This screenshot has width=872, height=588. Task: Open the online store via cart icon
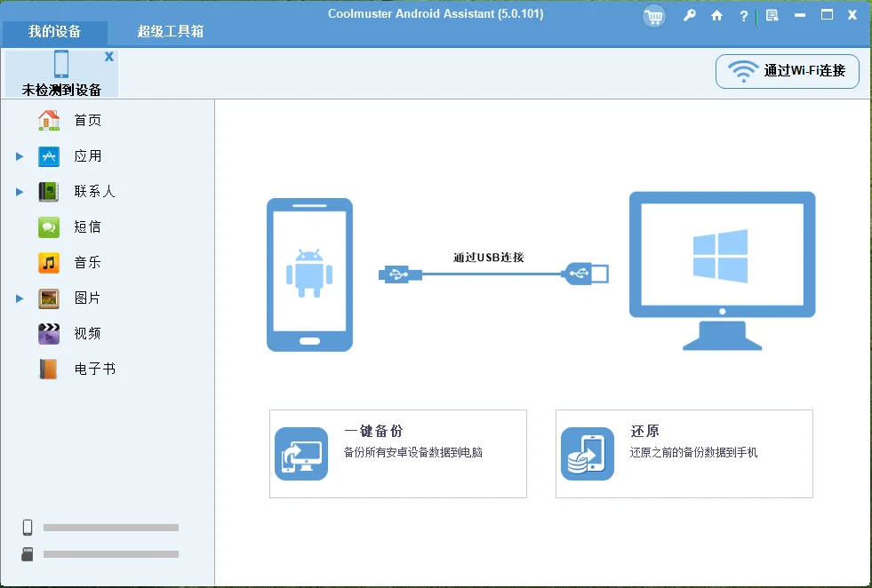[654, 16]
